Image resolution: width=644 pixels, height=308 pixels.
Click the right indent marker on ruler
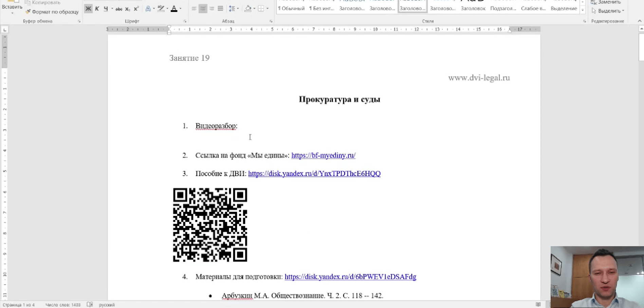coord(510,31)
